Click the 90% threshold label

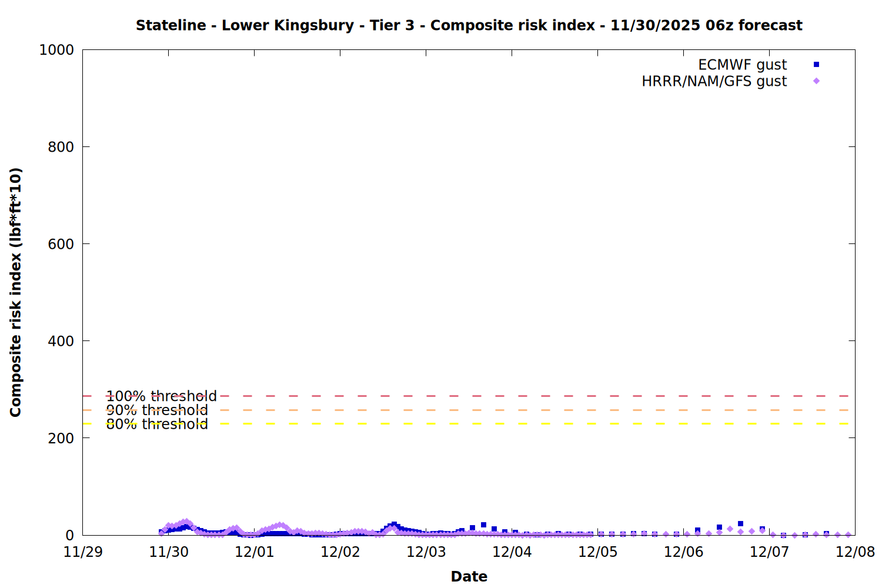156,410
